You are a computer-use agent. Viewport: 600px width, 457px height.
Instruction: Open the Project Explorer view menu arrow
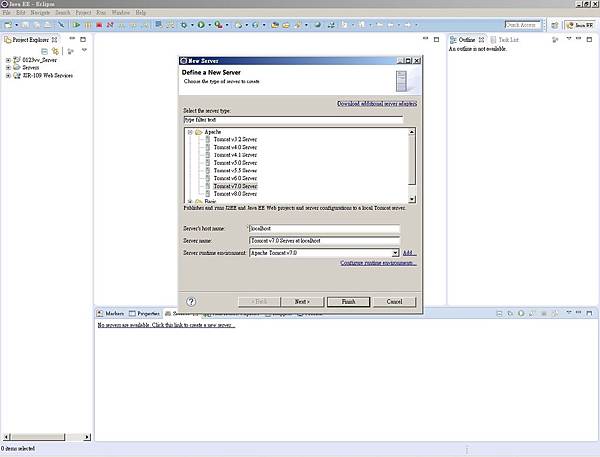tap(84, 50)
